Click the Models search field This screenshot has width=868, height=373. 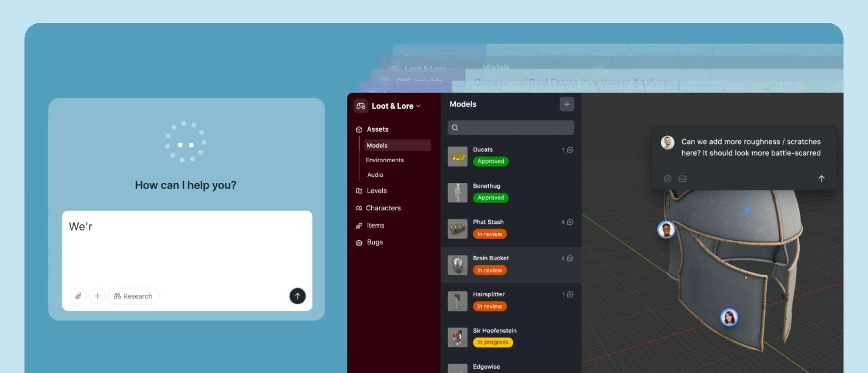coord(511,128)
